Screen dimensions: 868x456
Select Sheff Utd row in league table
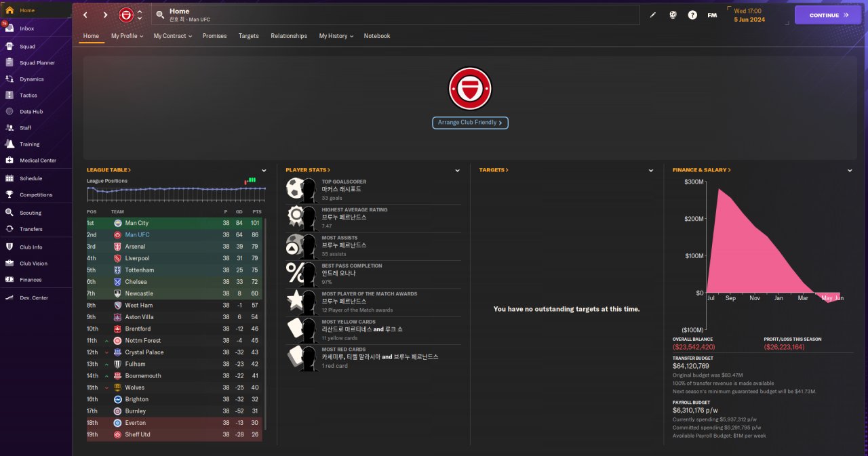(x=175, y=434)
